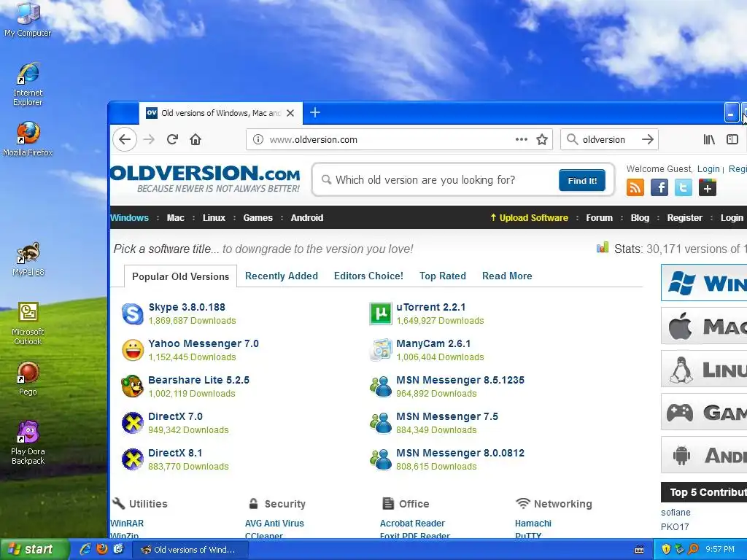Screen dimensions: 747x560
Task: Show site information icon in address bar
Action: click(x=258, y=139)
